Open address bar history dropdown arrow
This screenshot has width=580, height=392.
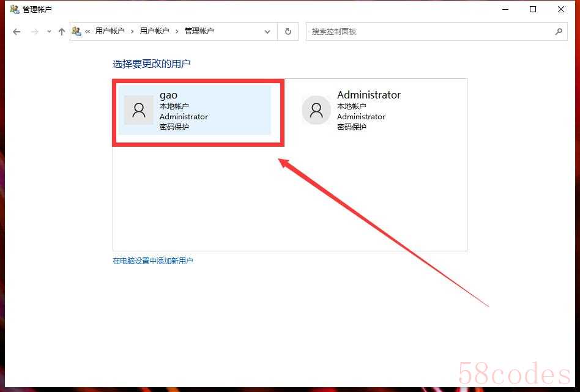267,32
